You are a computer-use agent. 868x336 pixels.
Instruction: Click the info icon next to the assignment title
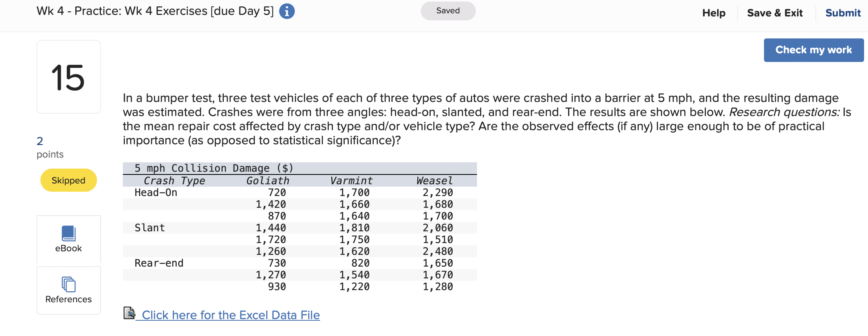287,11
